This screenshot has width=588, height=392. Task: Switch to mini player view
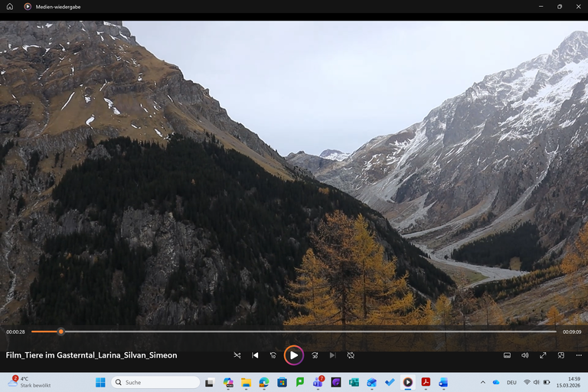(x=561, y=355)
